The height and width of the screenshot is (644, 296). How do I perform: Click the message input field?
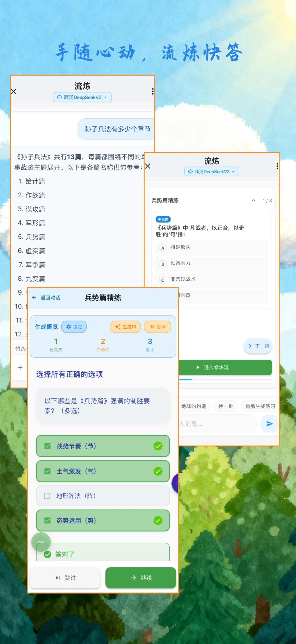(x=218, y=424)
